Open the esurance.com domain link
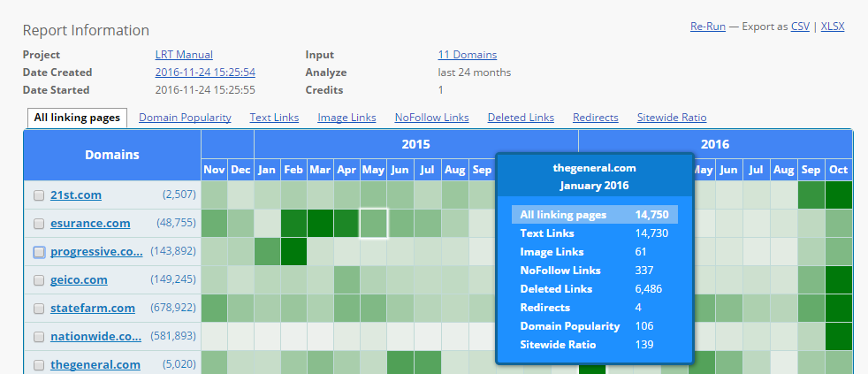868x374 pixels. pyautogui.click(x=90, y=224)
